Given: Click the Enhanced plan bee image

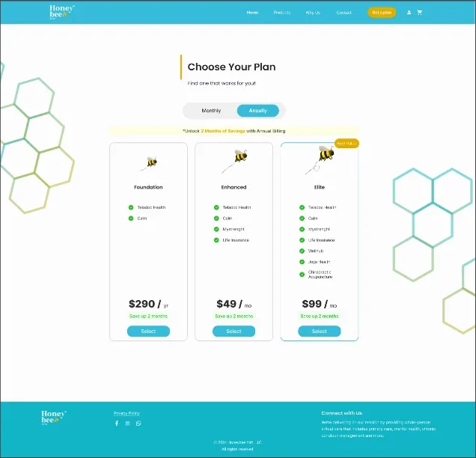Looking at the screenshot, I should (235, 161).
